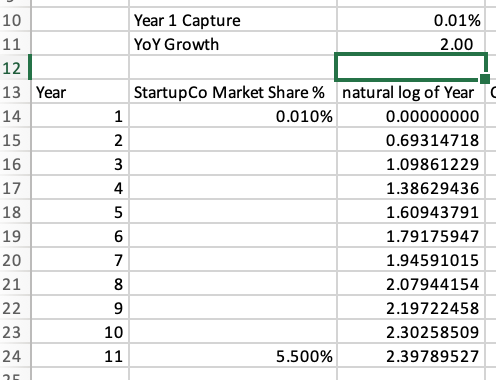The height and width of the screenshot is (380, 496).
Task: Select the 'natural log of Year' header cell
Action: pos(411,92)
